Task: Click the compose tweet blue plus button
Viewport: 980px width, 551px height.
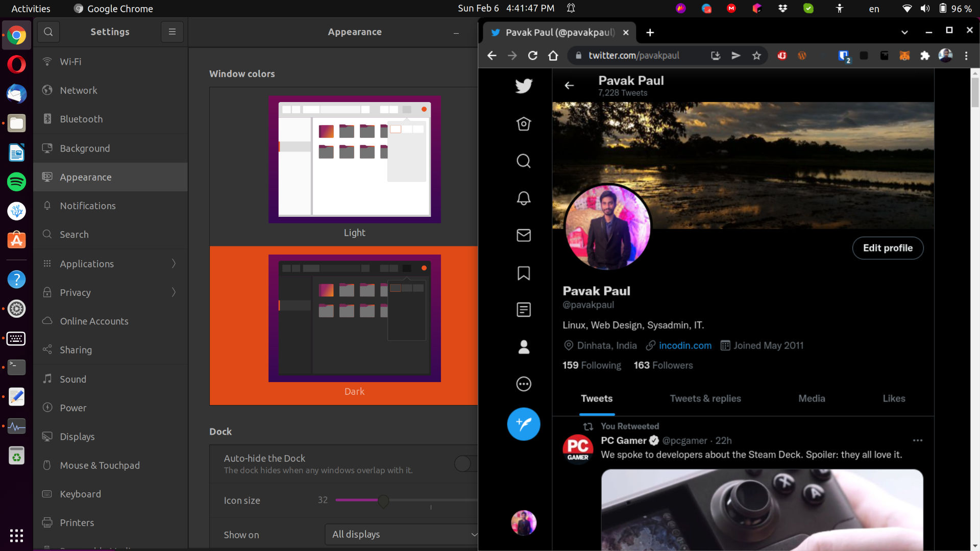Action: coord(523,423)
